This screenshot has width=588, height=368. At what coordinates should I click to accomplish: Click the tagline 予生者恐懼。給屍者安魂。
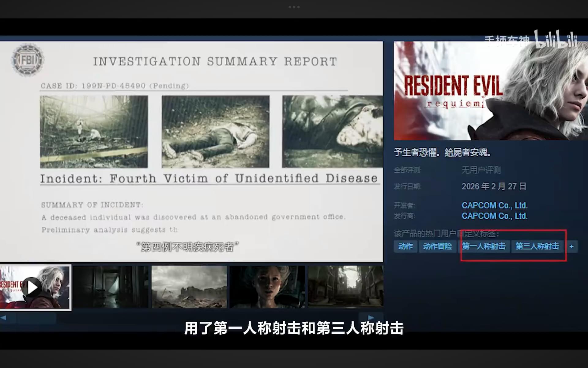point(442,152)
